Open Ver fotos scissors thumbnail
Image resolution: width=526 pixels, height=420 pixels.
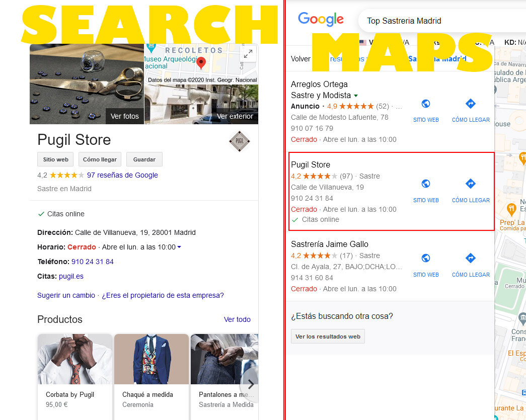(x=87, y=84)
